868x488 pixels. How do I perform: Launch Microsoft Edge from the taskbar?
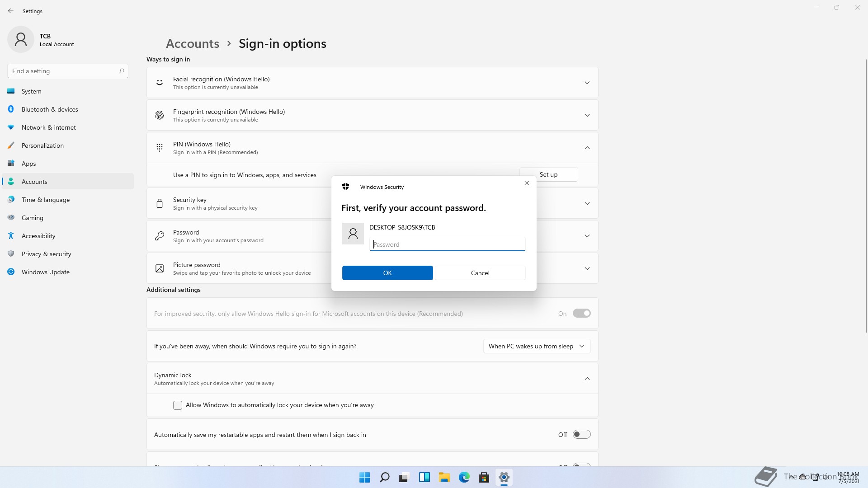[464, 477]
